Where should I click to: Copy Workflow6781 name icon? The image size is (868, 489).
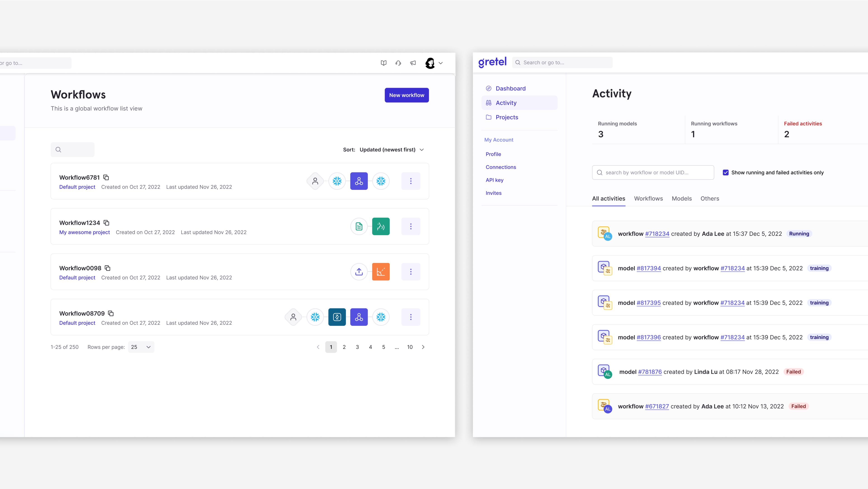pos(106,177)
